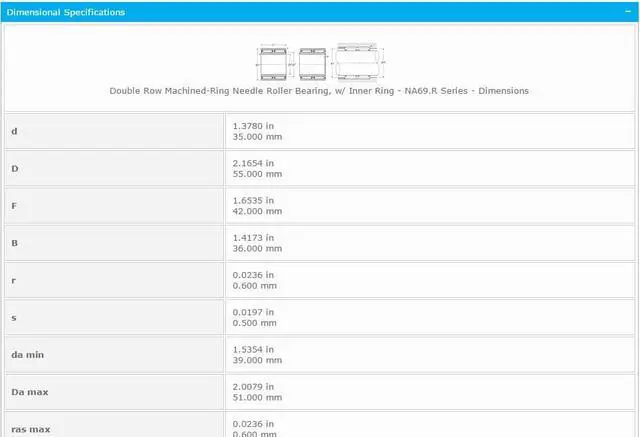Click the ras max row label
640x437 pixels.
click(x=30, y=429)
